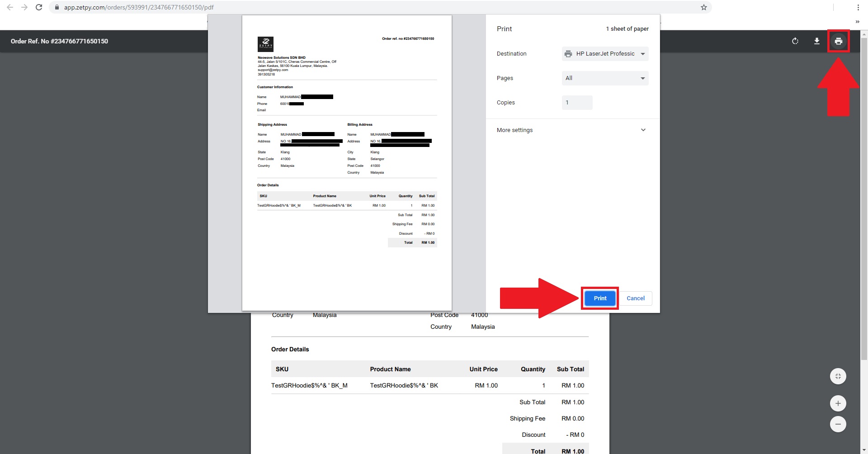Click the blue Print button
Screen dimensions: 868x454
click(600, 298)
